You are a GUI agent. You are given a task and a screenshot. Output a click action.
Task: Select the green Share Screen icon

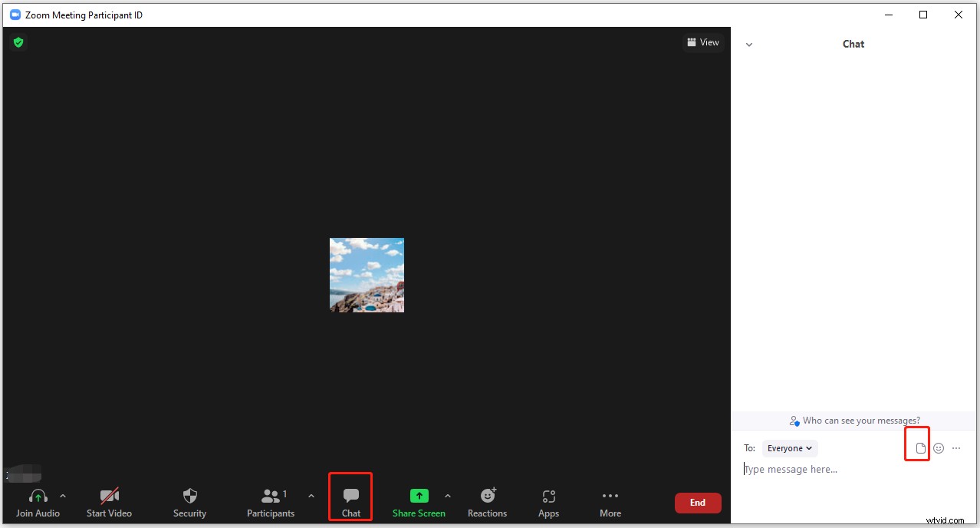click(x=419, y=497)
